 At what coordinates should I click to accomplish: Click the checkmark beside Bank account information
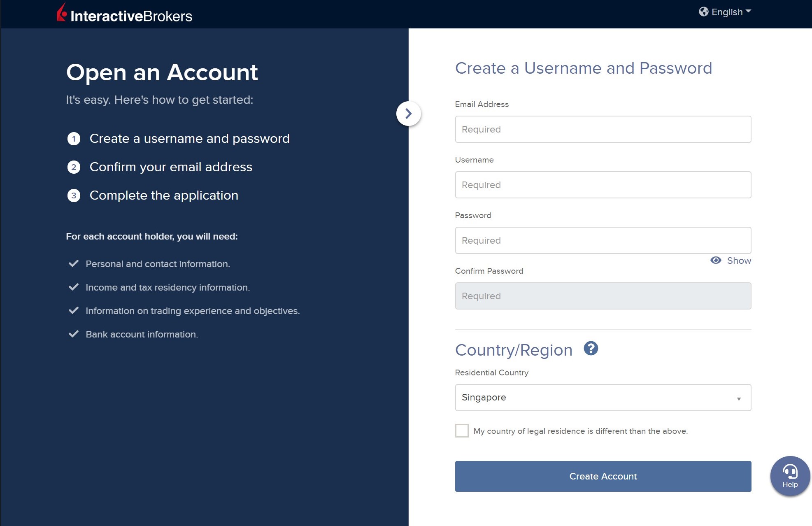tap(74, 334)
